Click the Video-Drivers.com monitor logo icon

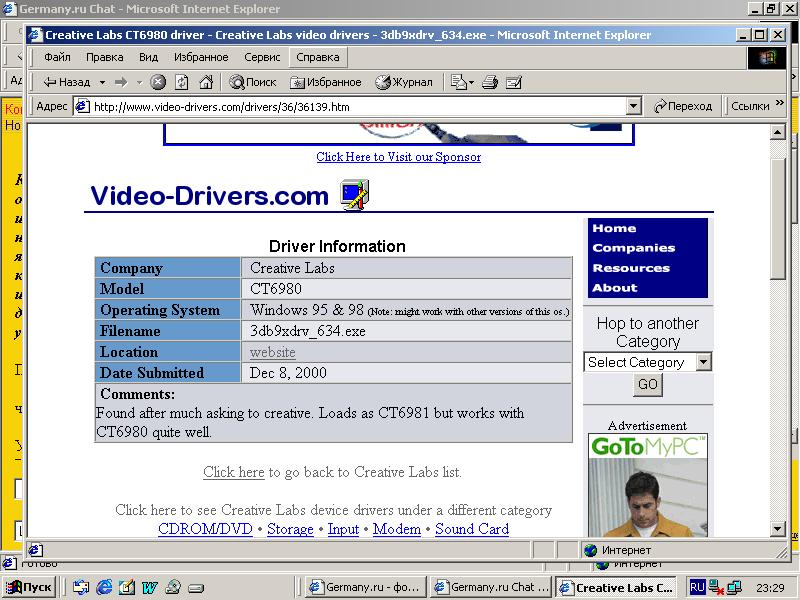[x=355, y=194]
